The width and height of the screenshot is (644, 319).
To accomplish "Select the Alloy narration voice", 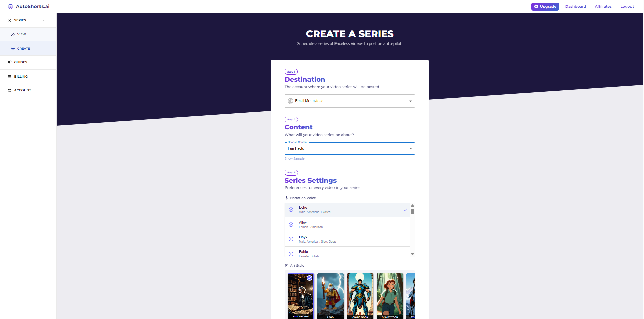I will click(x=347, y=225).
